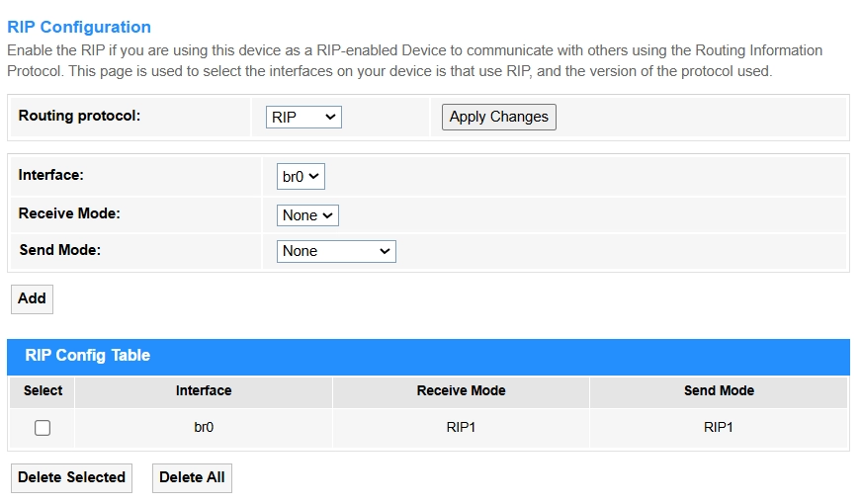Click the Select column header
Screen dimensions: 862x504
[43, 391]
